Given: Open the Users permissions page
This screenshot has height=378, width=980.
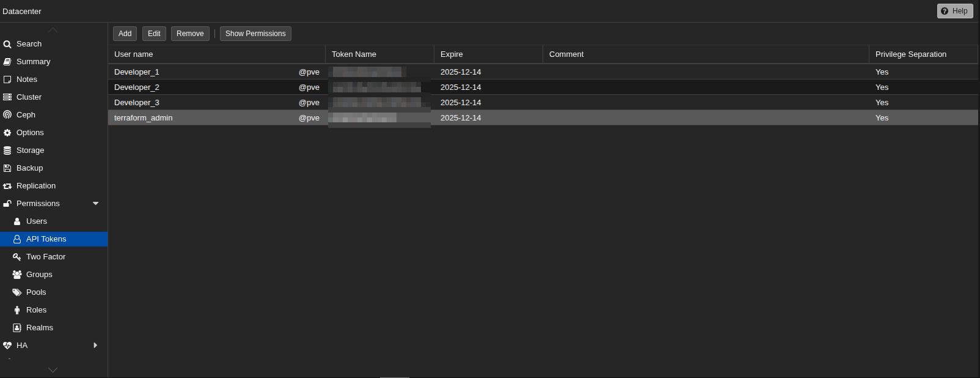Looking at the screenshot, I should pos(37,221).
